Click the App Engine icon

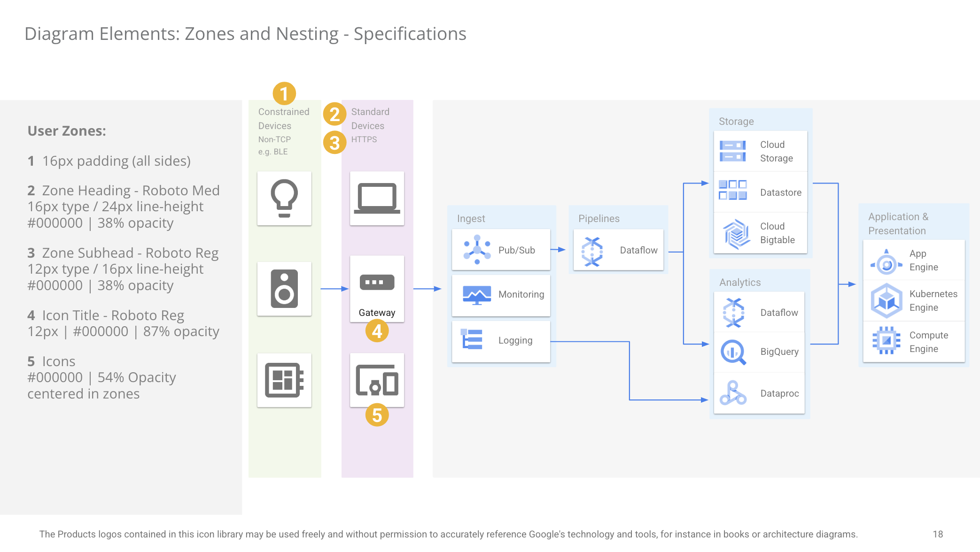[886, 262]
